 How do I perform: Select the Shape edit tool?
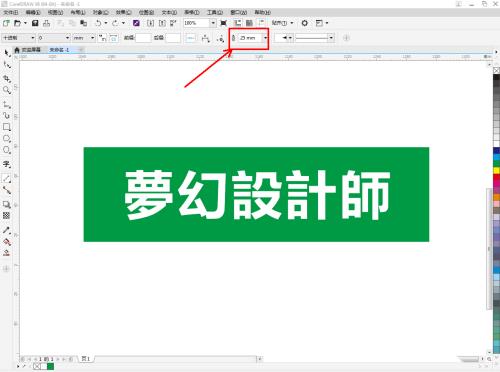pos(7,65)
